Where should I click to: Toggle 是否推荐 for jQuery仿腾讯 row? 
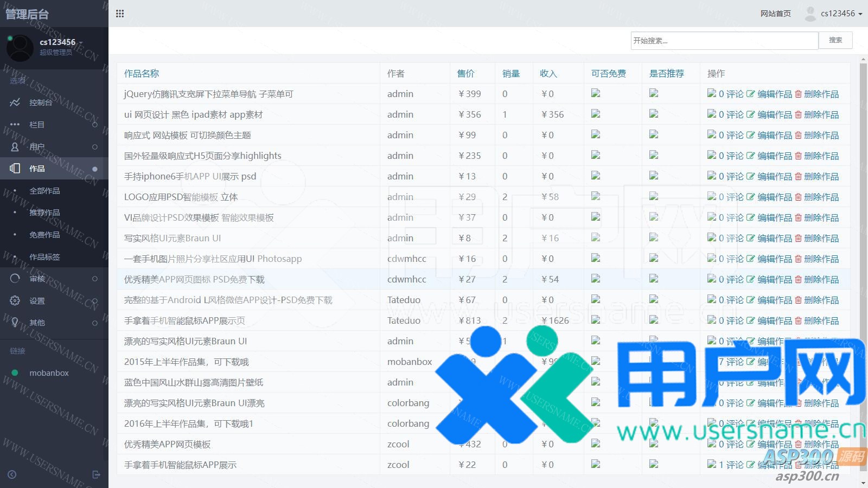click(x=654, y=93)
